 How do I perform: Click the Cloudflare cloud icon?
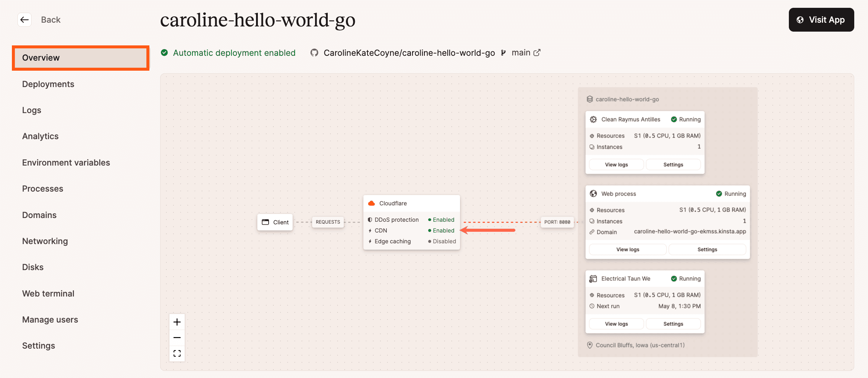tap(371, 203)
